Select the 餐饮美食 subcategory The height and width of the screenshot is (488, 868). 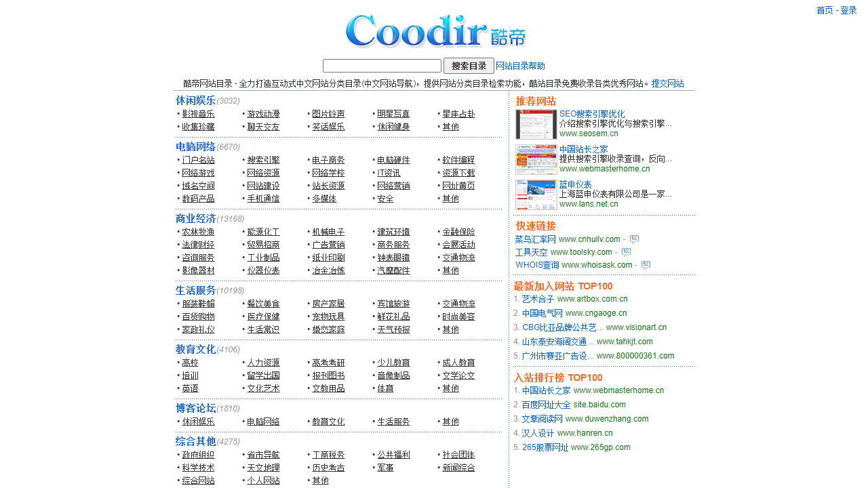click(x=263, y=304)
